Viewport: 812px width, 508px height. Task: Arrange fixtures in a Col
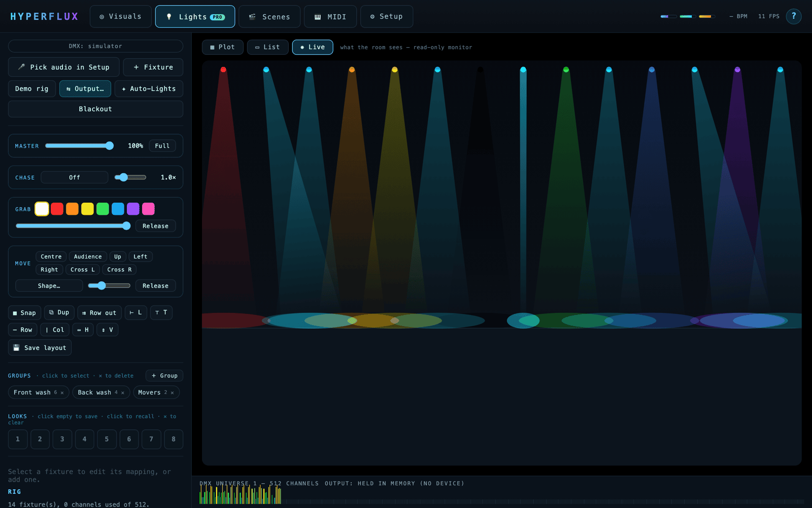pyautogui.click(x=55, y=330)
